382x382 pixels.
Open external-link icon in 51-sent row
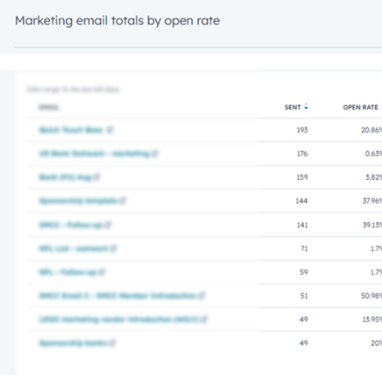[x=201, y=296]
